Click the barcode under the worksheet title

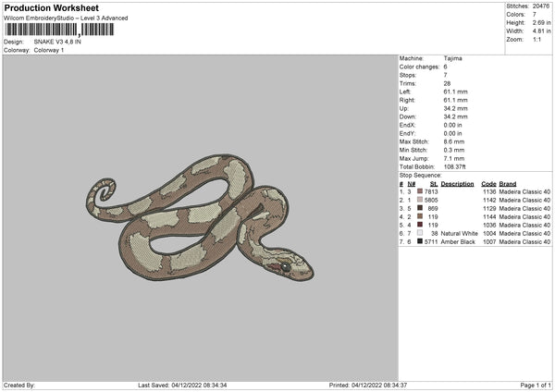pyautogui.click(x=59, y=30)
